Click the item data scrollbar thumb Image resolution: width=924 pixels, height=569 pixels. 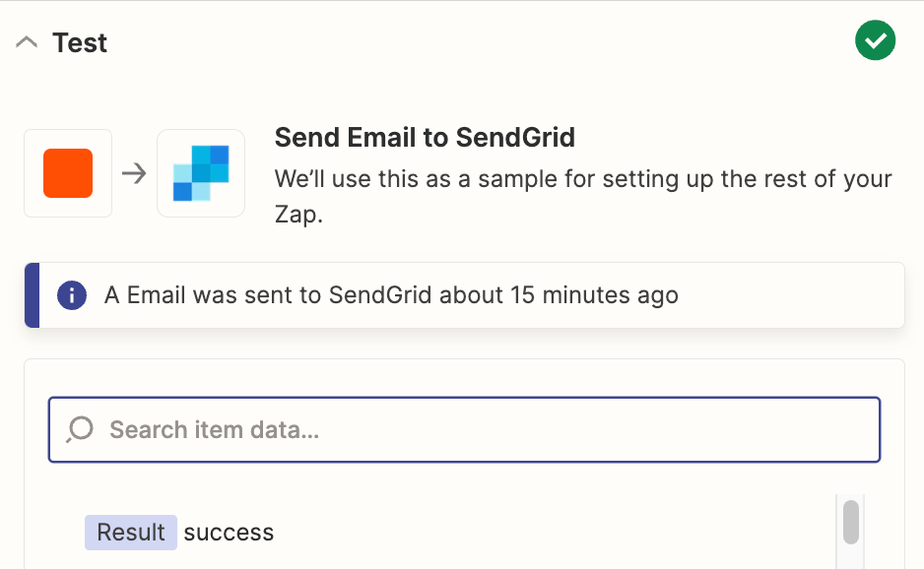click(x=851, y=522)
